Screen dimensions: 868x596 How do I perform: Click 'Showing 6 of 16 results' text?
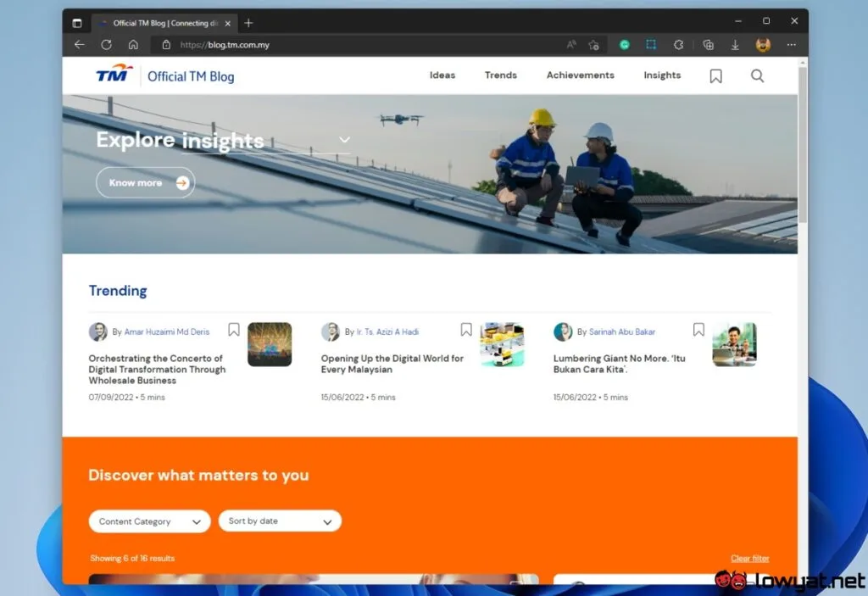click(132, 559)
